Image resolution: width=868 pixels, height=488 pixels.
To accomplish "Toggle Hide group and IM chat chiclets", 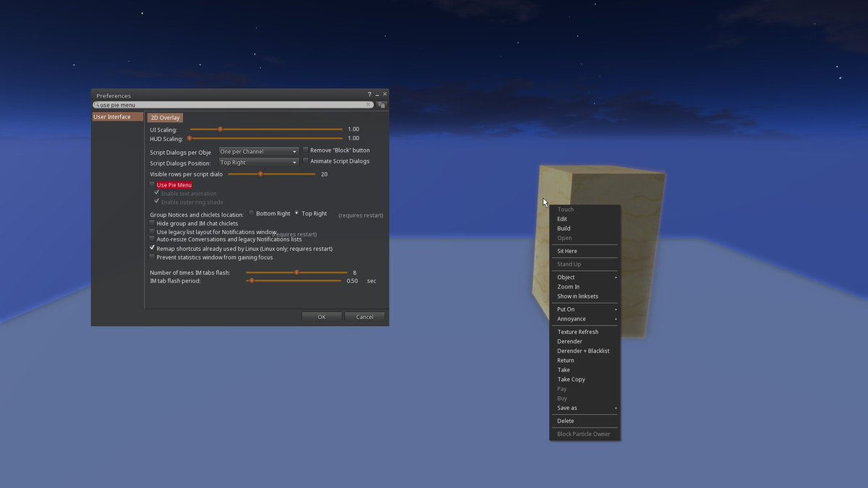I will tap(152, 223).
